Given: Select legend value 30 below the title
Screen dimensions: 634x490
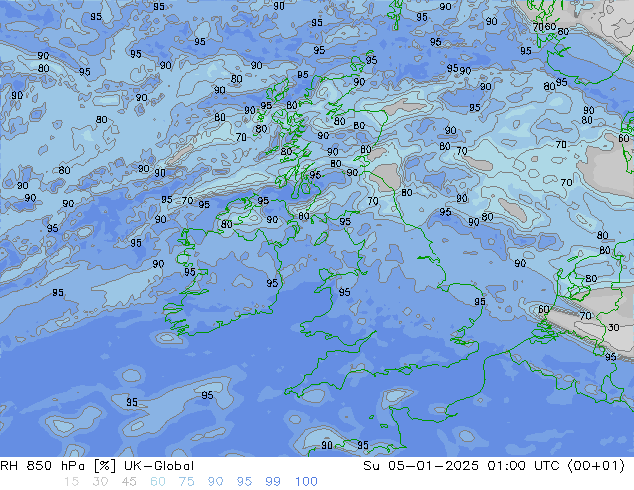Looking at the screenshot, I should click(100, 482).
